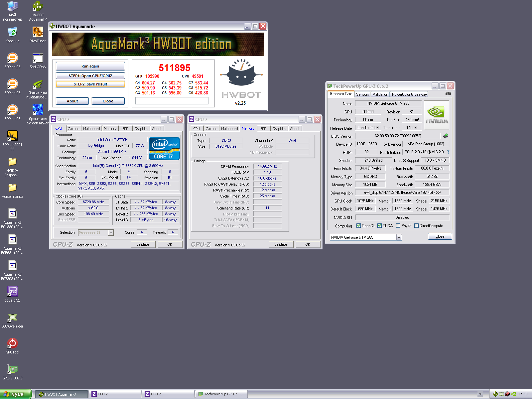Screen dimensions: 532x399
Task: Open Mainboard tab in left CPU-Z window
Action: click(91, 129)
